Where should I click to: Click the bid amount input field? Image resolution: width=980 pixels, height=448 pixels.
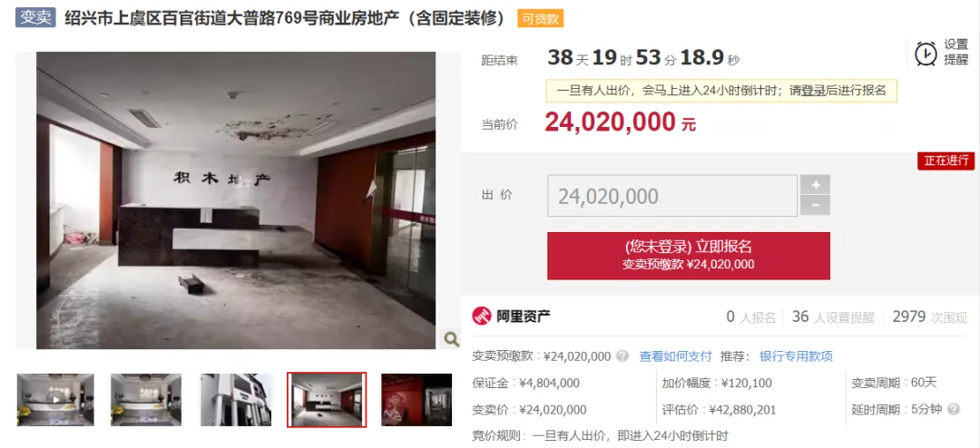click(672, 196)
